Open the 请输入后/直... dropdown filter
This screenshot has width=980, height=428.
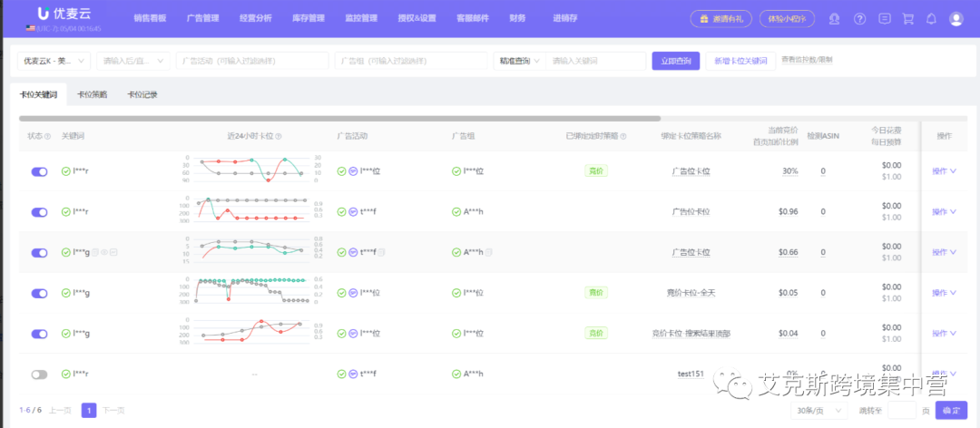point(133,61)
